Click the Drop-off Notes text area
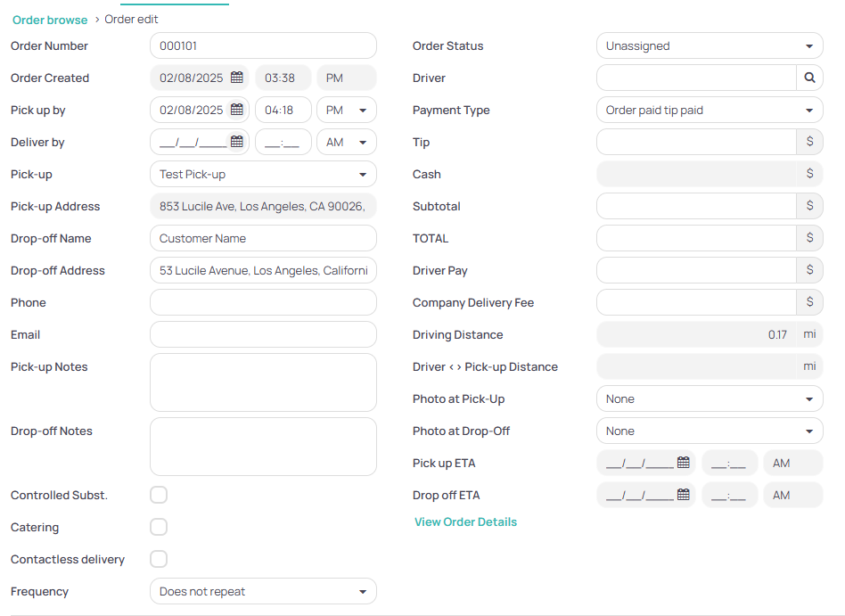Screen dimensions: 845x616 [263, 447]
